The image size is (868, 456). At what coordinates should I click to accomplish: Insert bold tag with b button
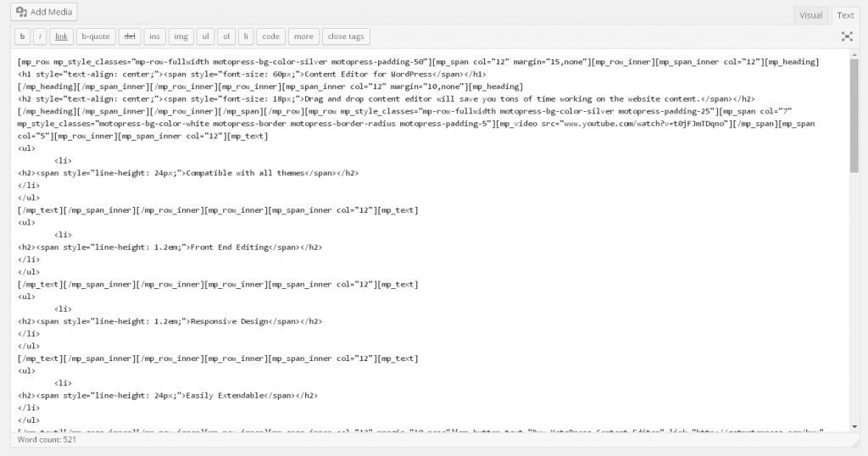pos(22,36)
